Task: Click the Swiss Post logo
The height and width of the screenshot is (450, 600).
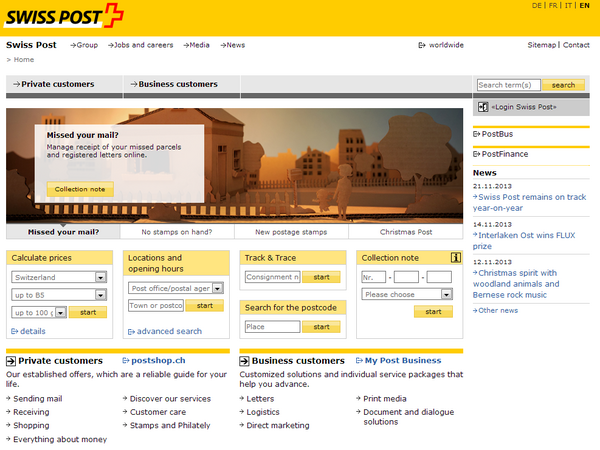Action: (64, 16)
